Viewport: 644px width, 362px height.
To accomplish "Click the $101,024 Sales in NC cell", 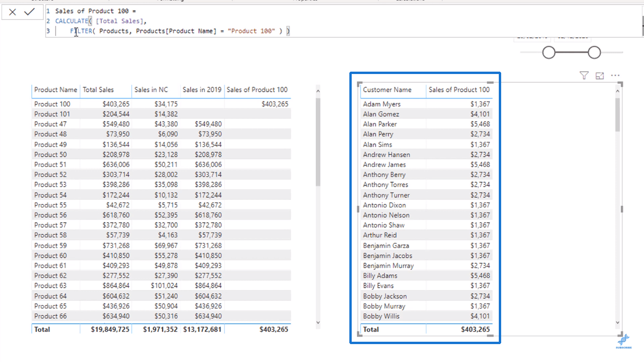I will (x=164, y=286).
